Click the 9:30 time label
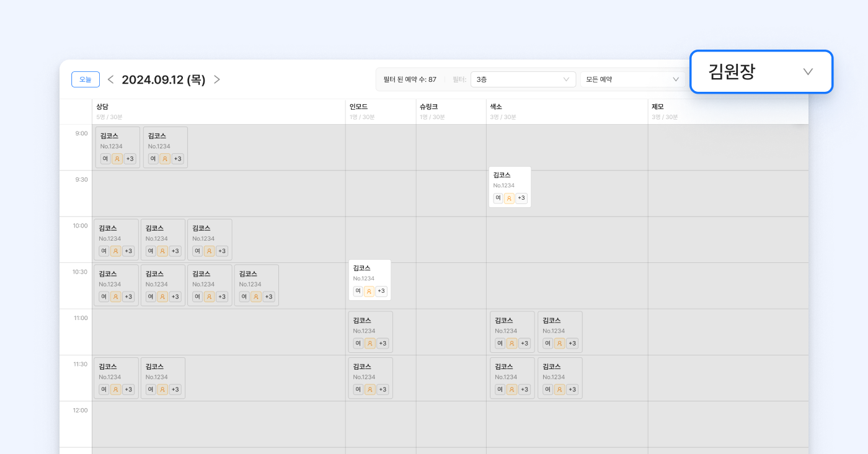 pyautogui.click(x=81, y=180)
